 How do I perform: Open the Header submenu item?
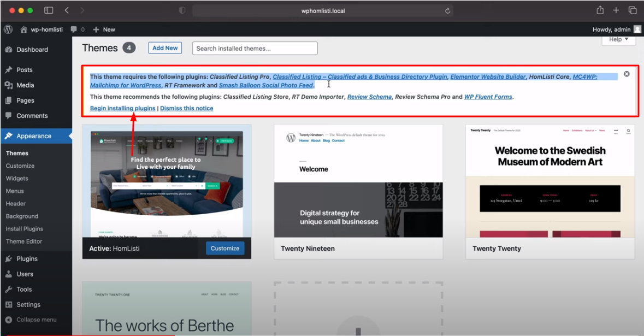point(16,204)
